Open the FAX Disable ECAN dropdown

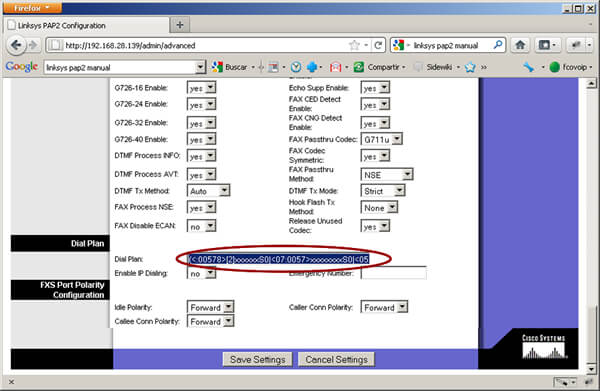click(x=201, y=226)
